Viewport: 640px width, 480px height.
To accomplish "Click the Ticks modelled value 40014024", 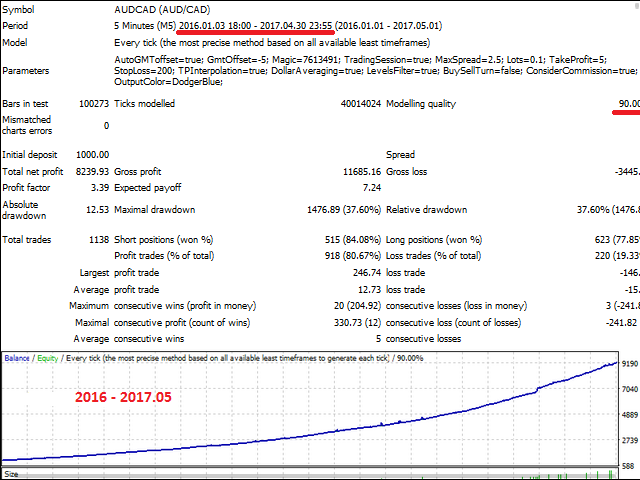I will point(361,104).
